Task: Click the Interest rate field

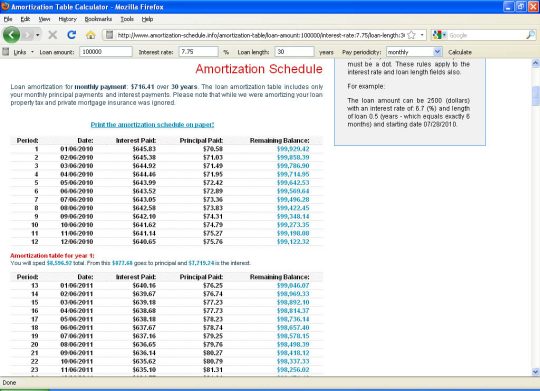Action: [198, 52]
